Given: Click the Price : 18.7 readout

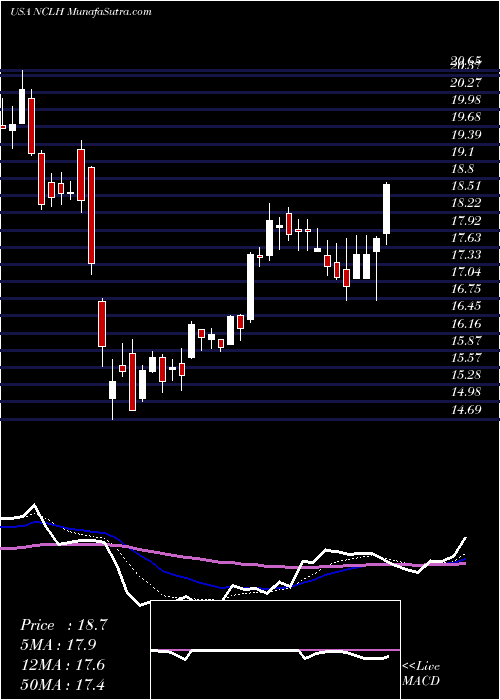Looking at the screenshot, I should [64, 625].
